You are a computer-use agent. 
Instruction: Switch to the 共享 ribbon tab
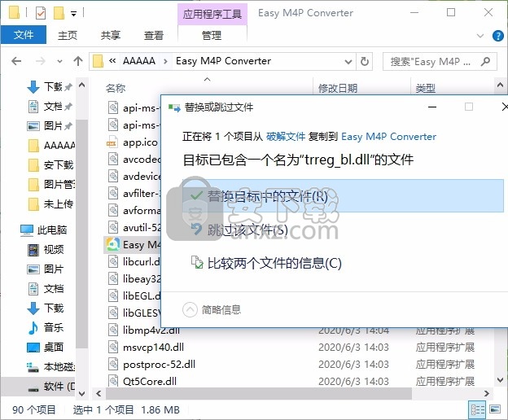110,35
